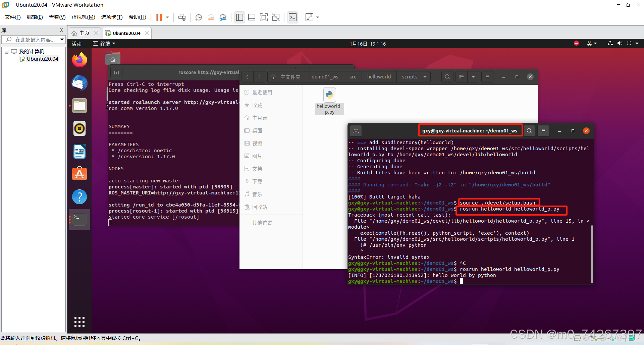The width and height of the screenshot is (644, 345).
Task: Open 回收站 in the file manager sidebar
Action: pos(271,207)
